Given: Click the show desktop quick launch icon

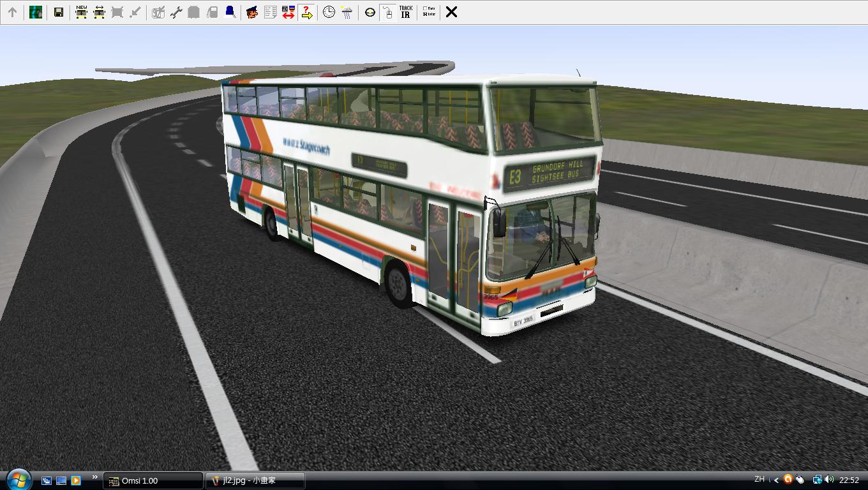Looking at the screenshot, I should [61, 480].
